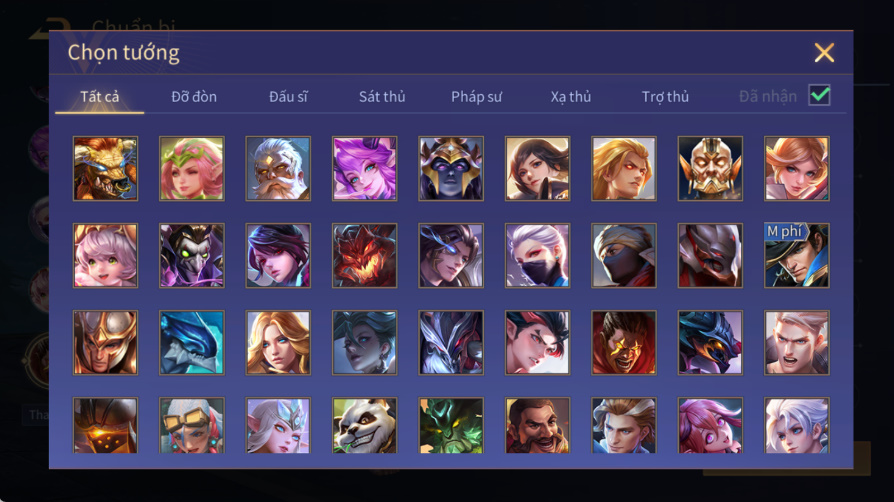This screenshot has width=894, height=502.
Task: Show the "Pháp sư" hero category
Action: [476, 96]
